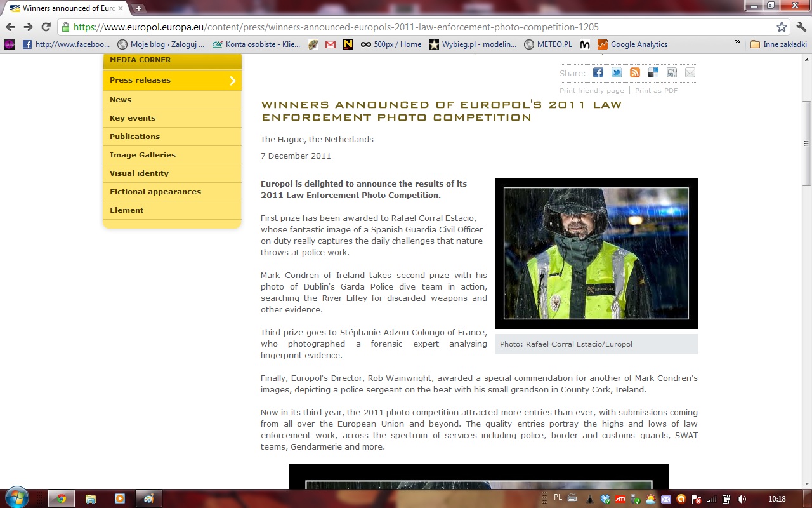This screenshot has width=812, height=508.
Task: Open the new tab button
Action: pyautogui.click(x=139, y=8)
